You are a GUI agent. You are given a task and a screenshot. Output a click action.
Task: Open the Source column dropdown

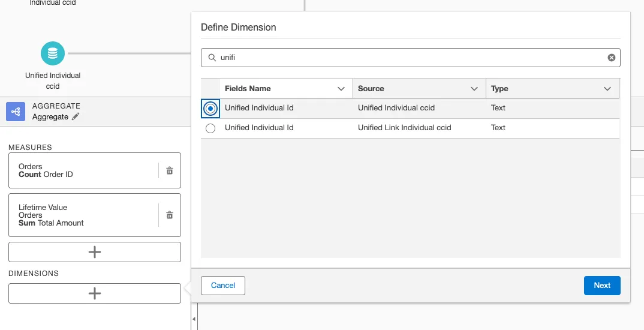(x=474, y=89)
